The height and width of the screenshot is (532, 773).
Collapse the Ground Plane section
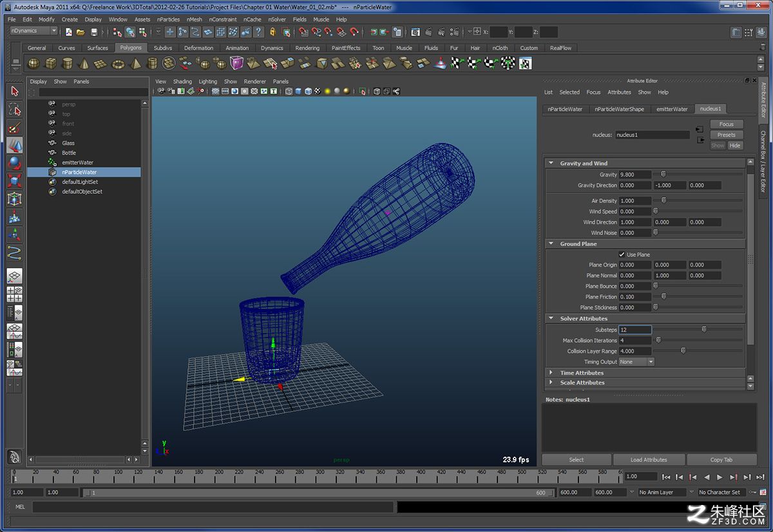tap(551, 243)
